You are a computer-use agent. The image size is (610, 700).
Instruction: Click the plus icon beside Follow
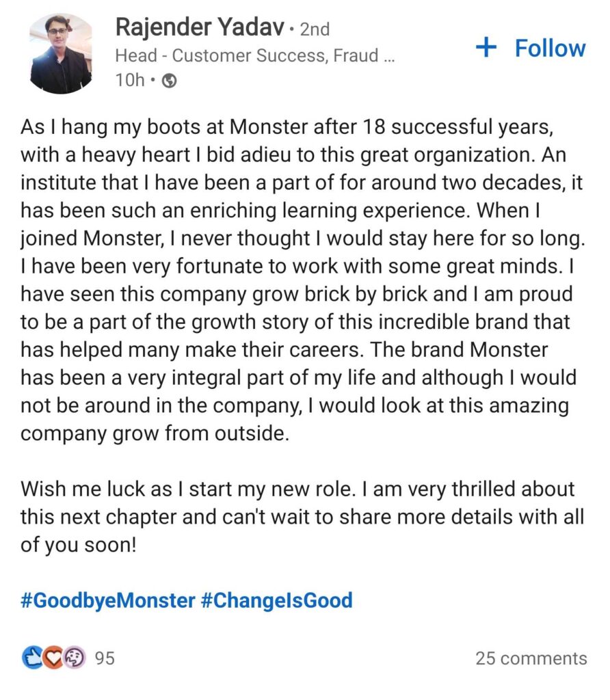point(486,48)
